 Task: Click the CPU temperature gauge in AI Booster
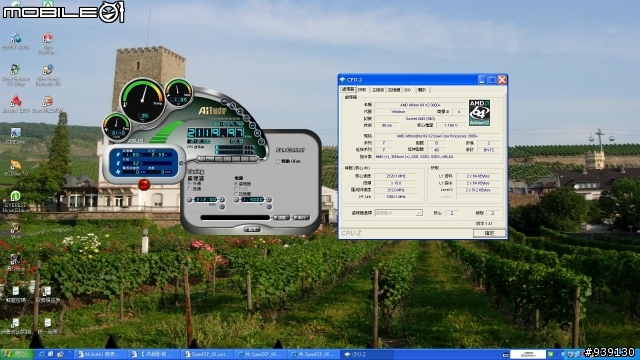tap(142, 101)
